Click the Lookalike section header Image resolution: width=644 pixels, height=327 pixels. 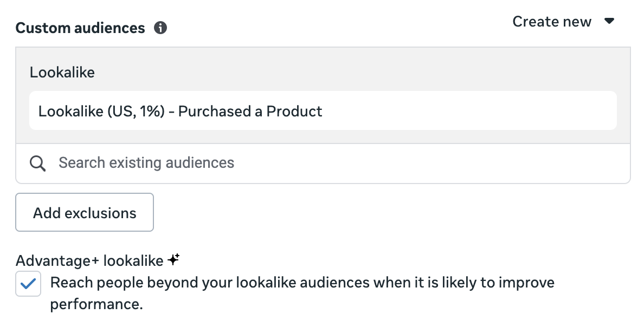tap(62, 73)
